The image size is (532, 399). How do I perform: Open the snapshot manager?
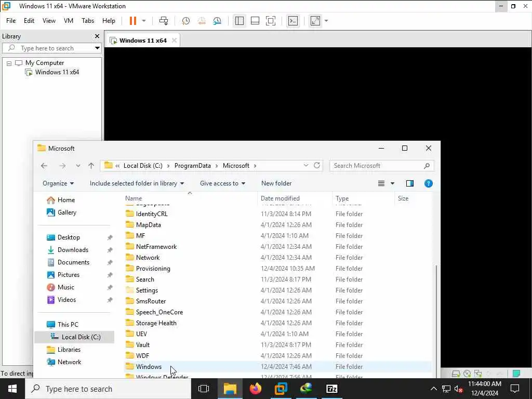(x=217, y=21)
